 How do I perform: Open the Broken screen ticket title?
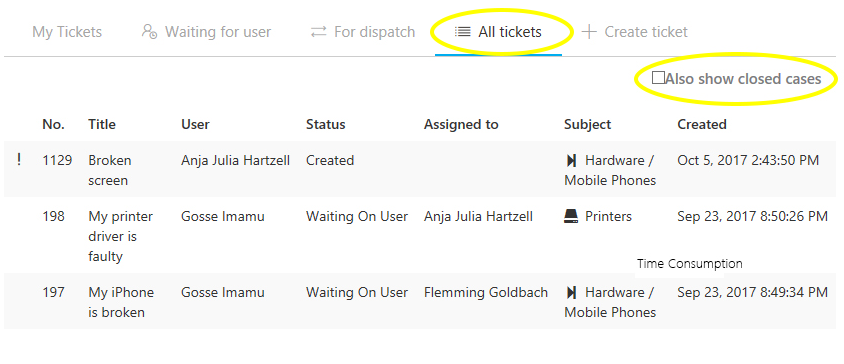(x=110, y=170)
